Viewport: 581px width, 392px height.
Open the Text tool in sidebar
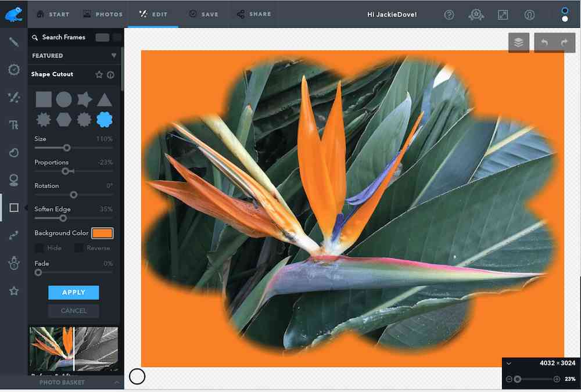pyautogui.click(x=14, y=125)
